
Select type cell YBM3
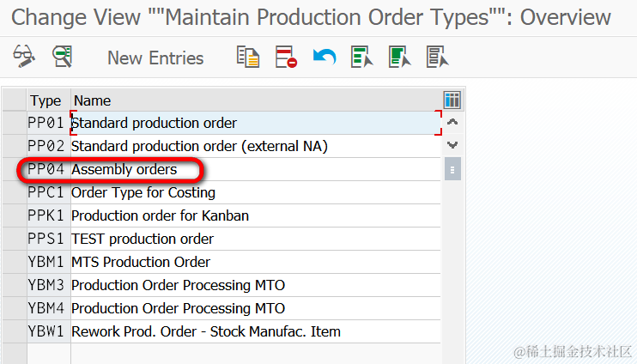49,285
